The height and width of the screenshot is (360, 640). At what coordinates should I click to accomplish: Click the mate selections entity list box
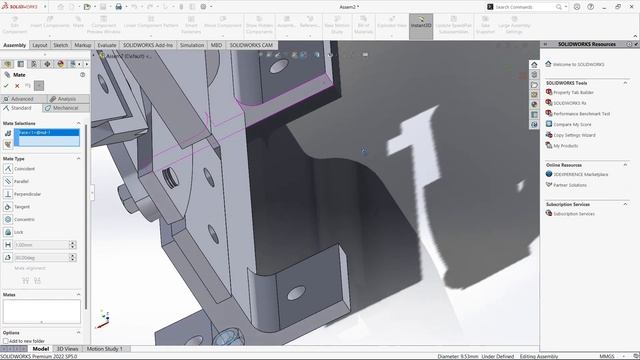tap(47, 138)
